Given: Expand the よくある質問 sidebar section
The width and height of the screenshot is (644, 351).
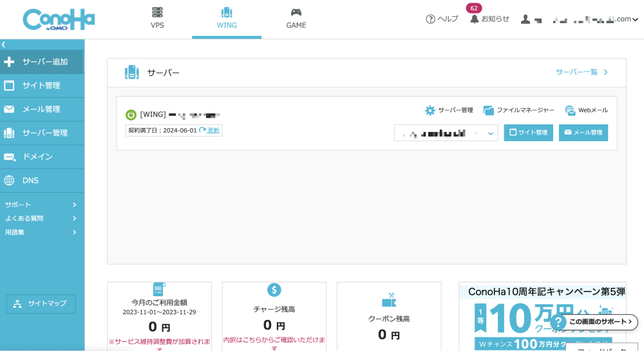Looking at the screenshot, I should [41, 218].
